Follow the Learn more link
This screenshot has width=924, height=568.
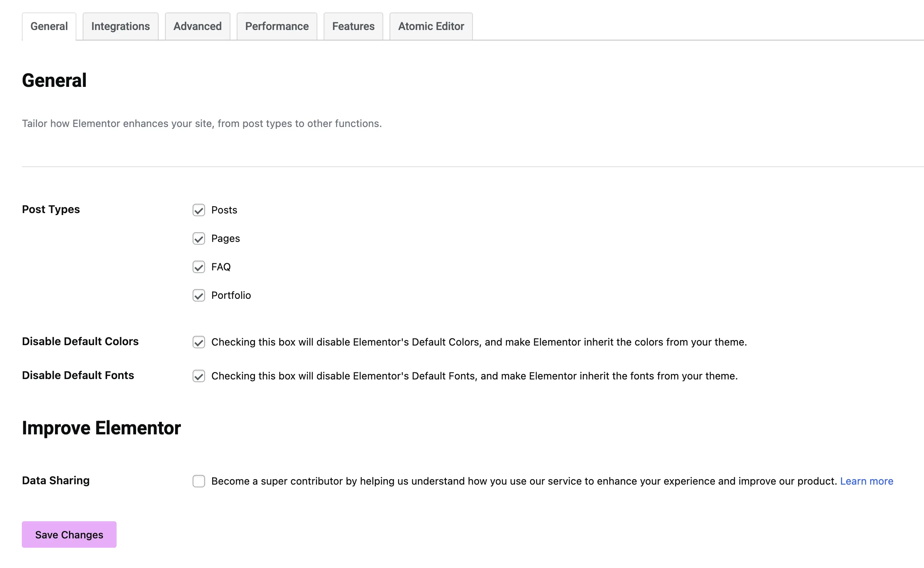866,481
